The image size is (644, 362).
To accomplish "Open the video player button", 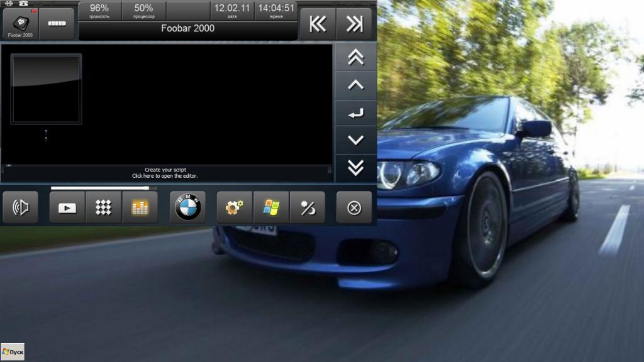I will (x=67, y=207).
